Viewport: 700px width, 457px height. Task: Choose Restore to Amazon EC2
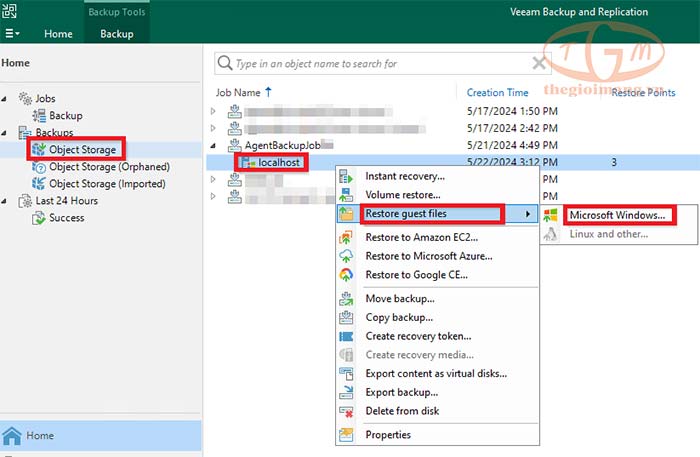pyautogui.click(x=421, y=237)
